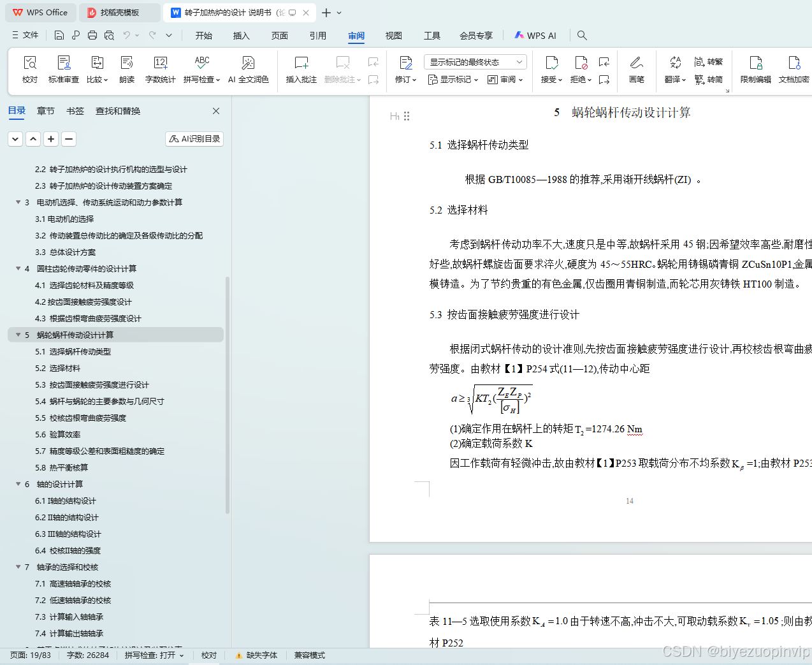
Task: Click the 比较 compare documents icon
Action: click(97, 69)
